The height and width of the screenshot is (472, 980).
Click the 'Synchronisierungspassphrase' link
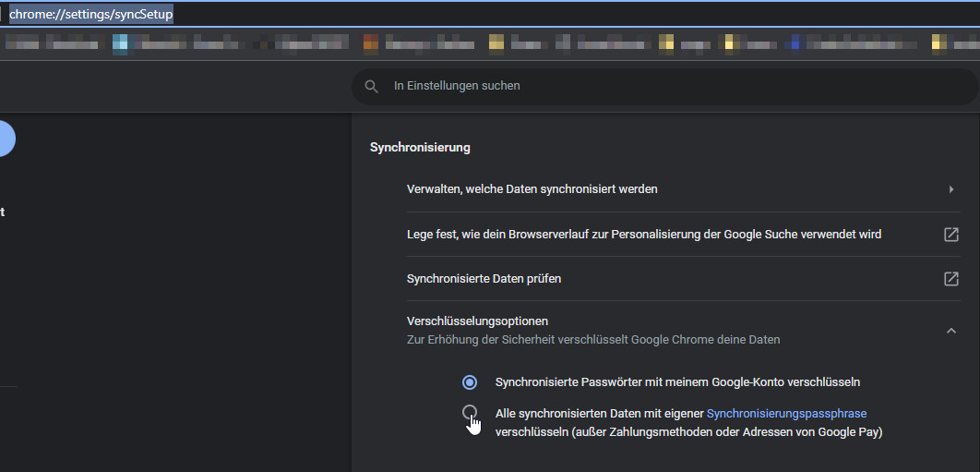[x=786, y=414]
